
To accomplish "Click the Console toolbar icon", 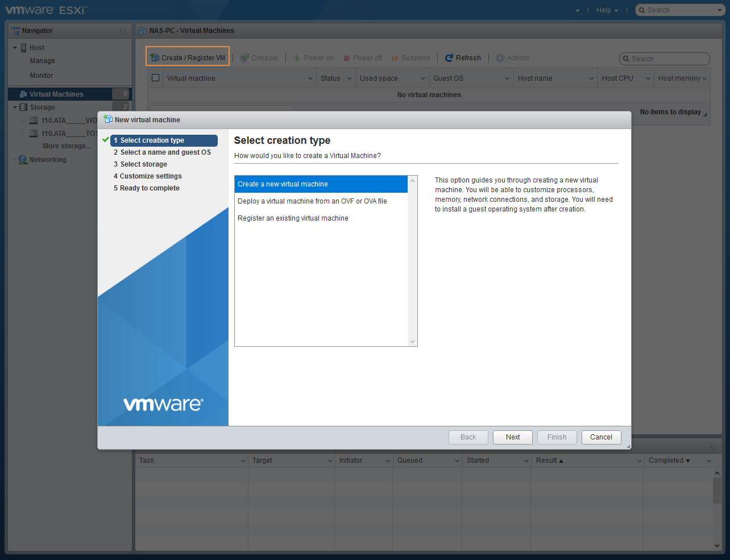I will click(244, 58).
